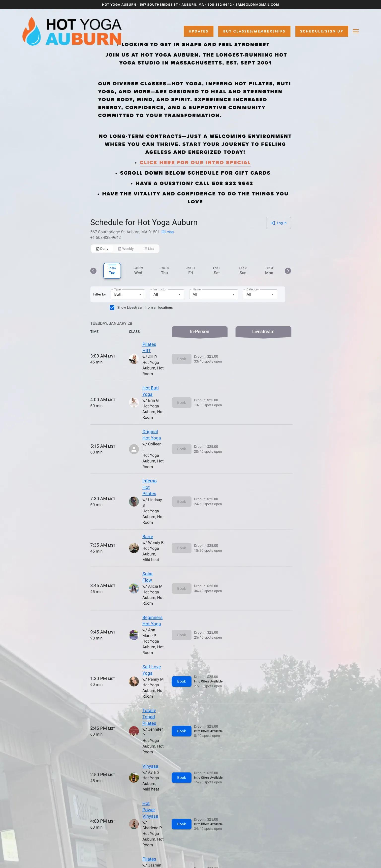
Task: Go to next week with right arrow
Action: pos(287,271)
